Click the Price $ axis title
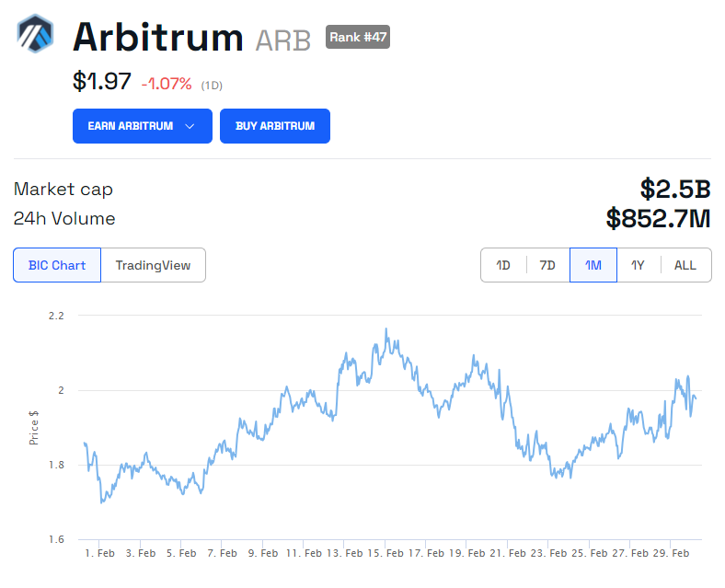 33,428
